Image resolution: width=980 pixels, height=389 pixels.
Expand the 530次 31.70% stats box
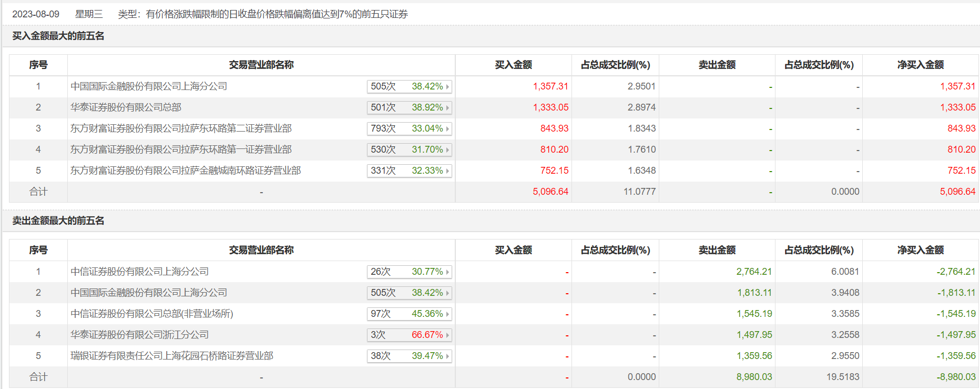click(x=410, y=149)
